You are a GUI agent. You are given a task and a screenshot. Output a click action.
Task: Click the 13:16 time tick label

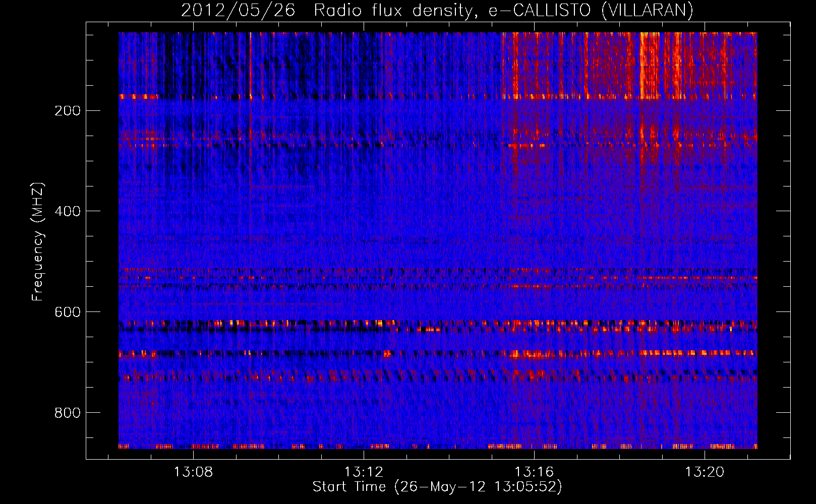click(534, 472)
